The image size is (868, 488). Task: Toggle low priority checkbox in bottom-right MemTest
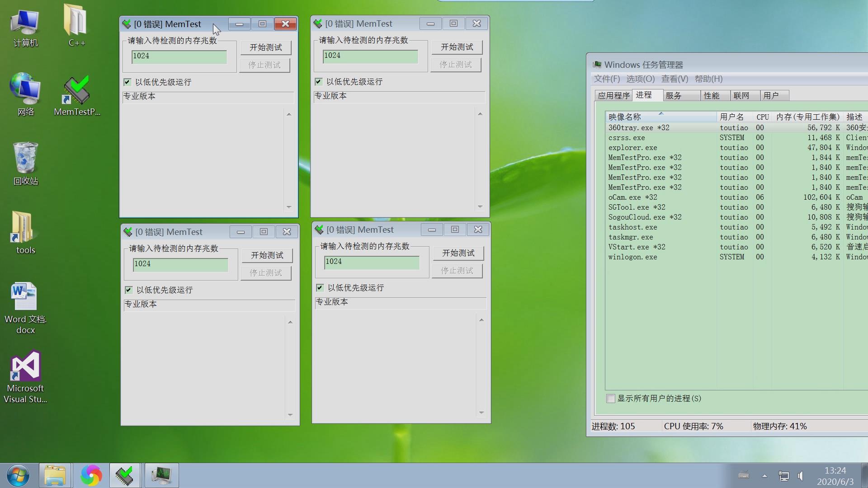click(x=320, y=288)
